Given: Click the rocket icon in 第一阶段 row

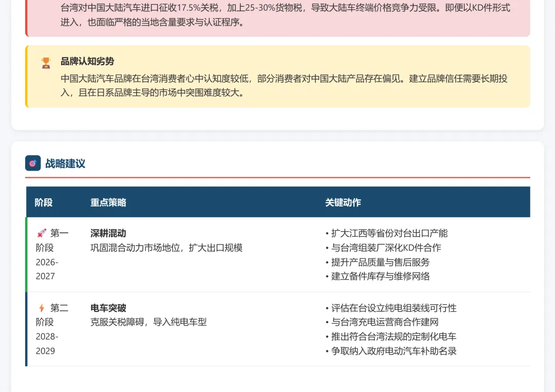Looking at the screenshot, I should coord(42,233).
